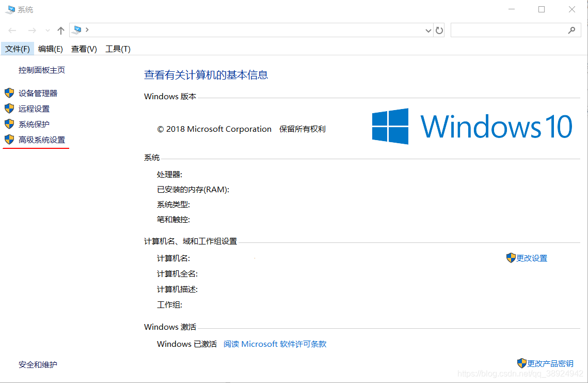
Task: Refresh the system page
Action: tap(439, 30)
